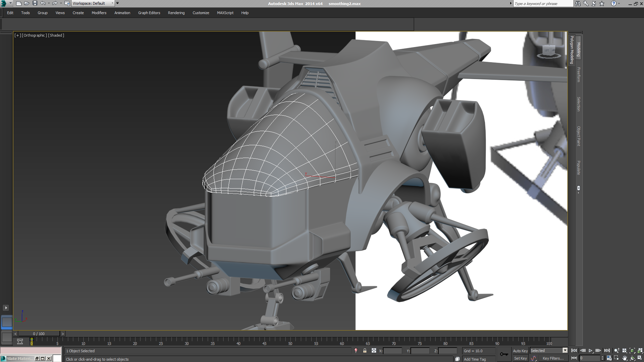Redo the last undone operation
Screen dimensions: 644x362
click(54, 3)
